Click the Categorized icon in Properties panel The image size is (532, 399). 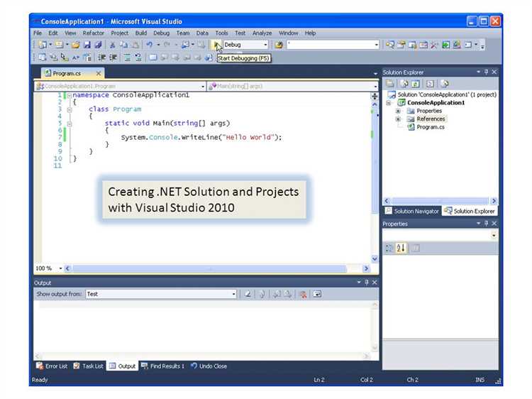[389, 248]
